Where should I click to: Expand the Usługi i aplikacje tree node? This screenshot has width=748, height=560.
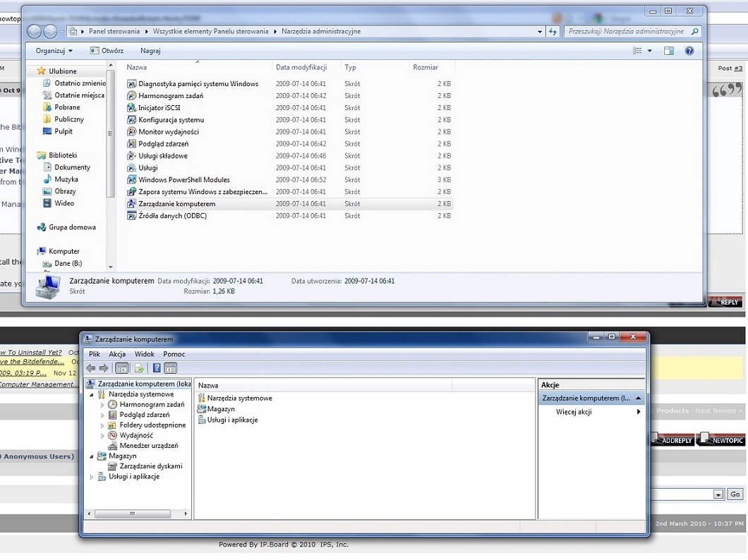(92, 477)
